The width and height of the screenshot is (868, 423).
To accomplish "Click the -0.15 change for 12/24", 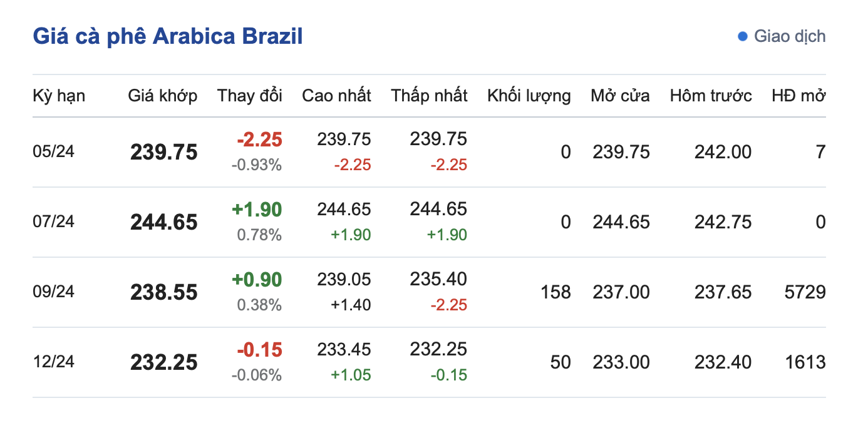I will [x=260, y=350].
